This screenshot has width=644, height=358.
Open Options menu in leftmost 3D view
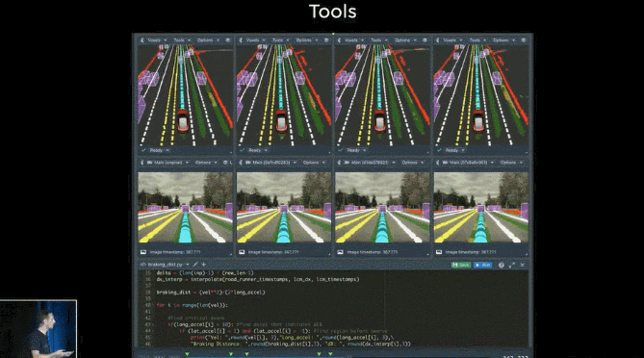208,40
